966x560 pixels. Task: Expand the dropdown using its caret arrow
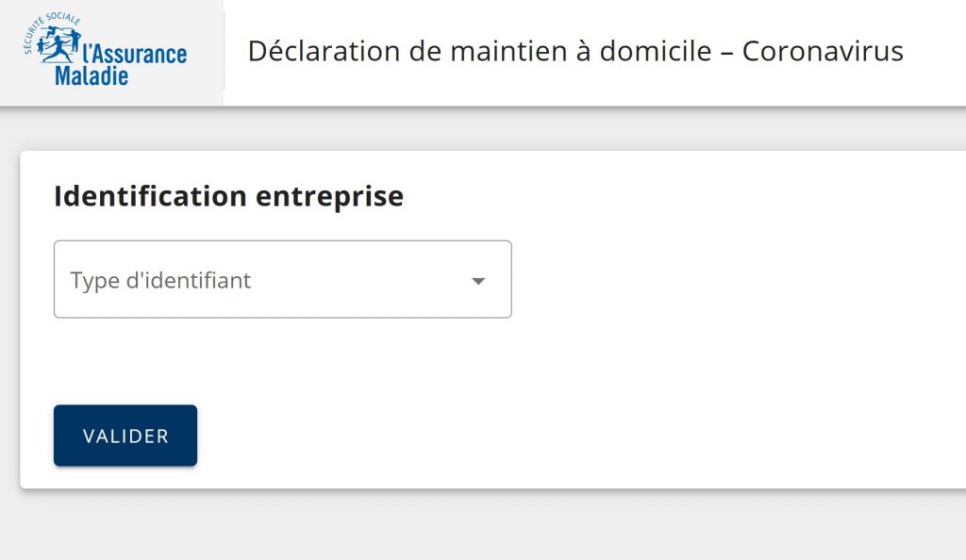pos(478,281)
